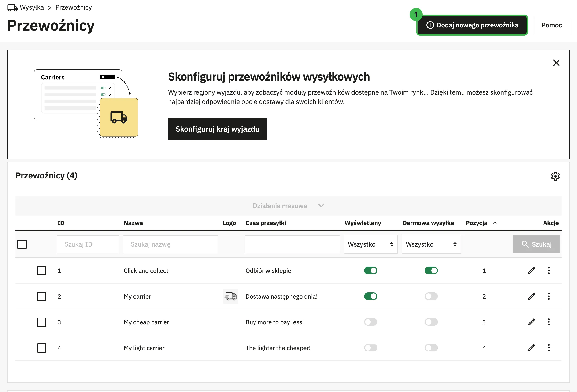Enable free shipping for My light carrier
Image resolution: width=577 pixels, height=392 pixels.
click(x=431, y=348)
